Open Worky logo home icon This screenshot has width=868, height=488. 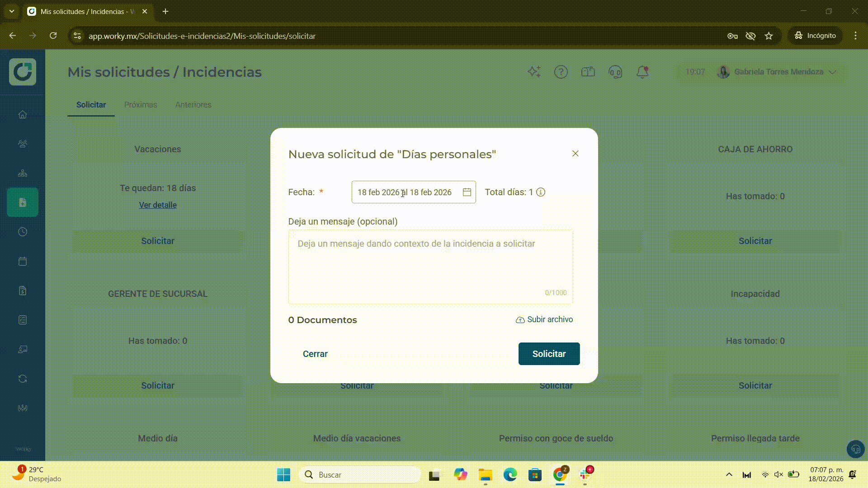click(x=23, y=72)
